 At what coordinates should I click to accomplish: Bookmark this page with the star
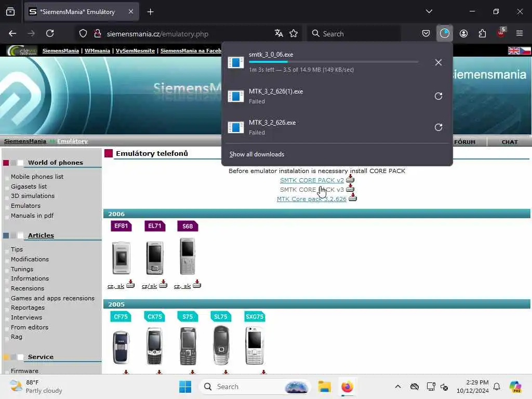pos(294,33)
